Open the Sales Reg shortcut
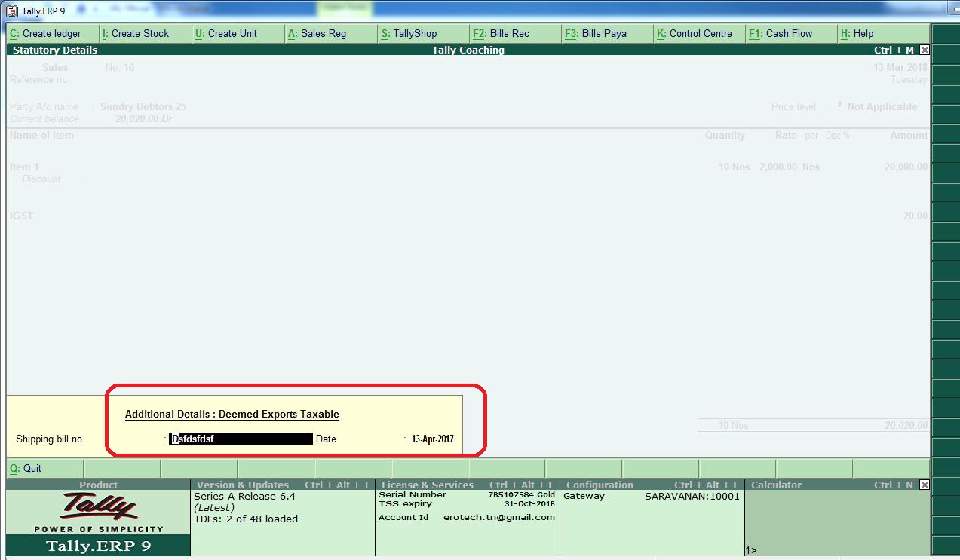Image resolution: width=960 pixels, height=560 pixels. [x=330, y=34]
